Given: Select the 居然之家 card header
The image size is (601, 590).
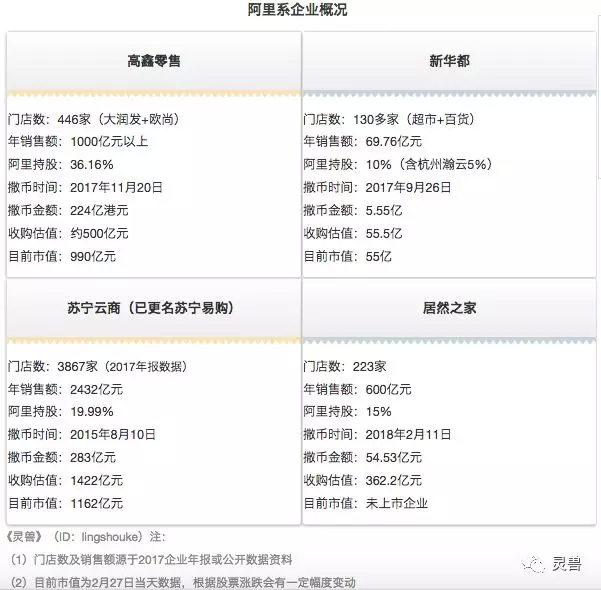Looking at the screenshot, I should (x=449, y=308).
